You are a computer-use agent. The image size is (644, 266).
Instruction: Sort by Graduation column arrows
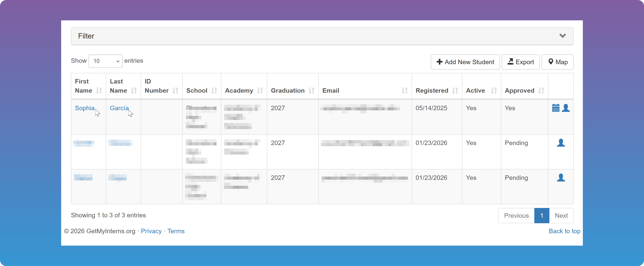[x=312, y=91]
